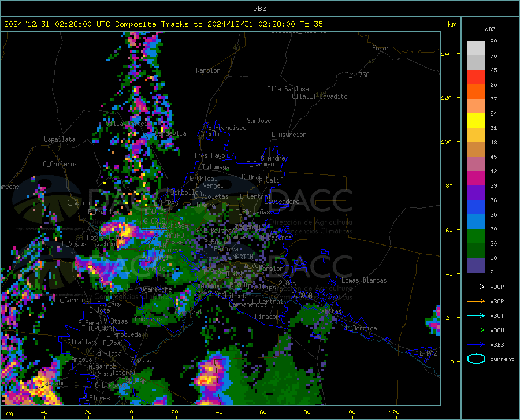The width and height of the screenshot is (520, 420).
Task: Select the gray 65-70 dBZ swatch
Action: point(476,62)
